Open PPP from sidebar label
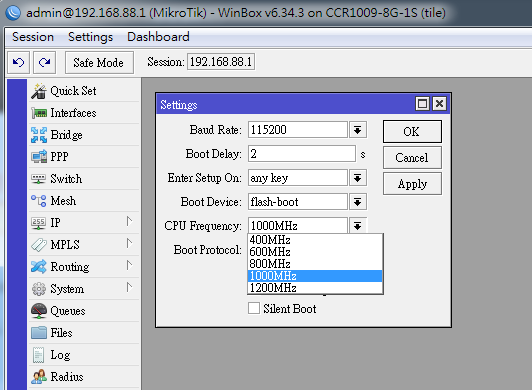 pyautogui.click(x=59, y=156)
